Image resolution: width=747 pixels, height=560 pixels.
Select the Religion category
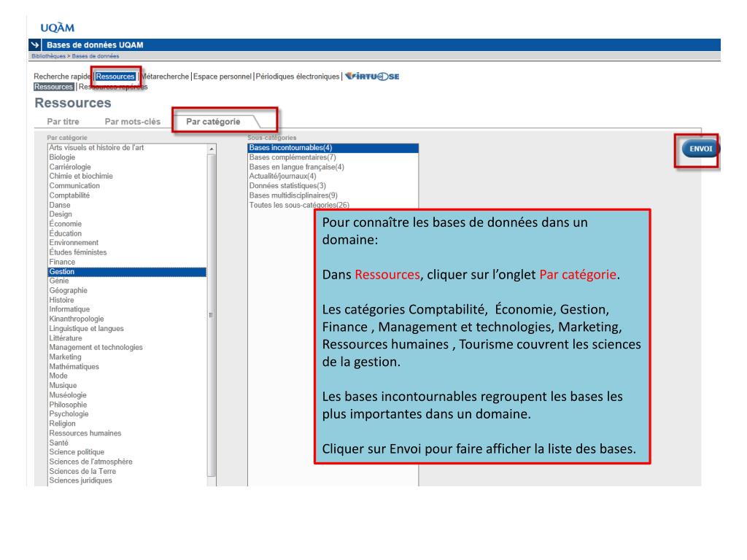click(x=127, y=424)
